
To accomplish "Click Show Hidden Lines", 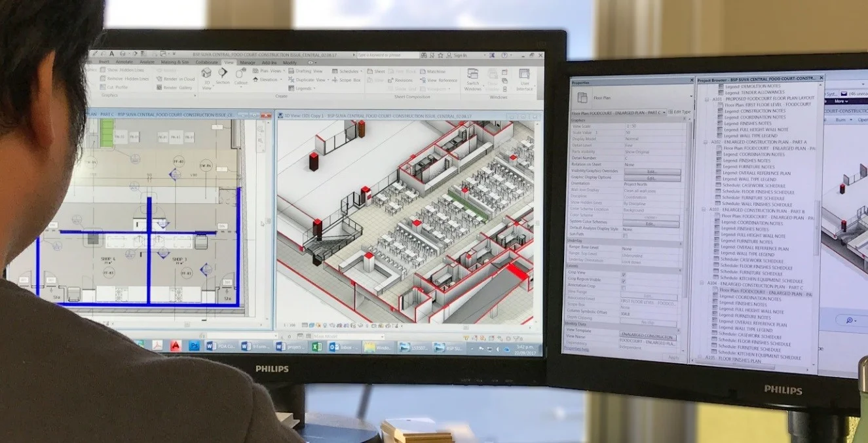I will click(x=121, y=69).
